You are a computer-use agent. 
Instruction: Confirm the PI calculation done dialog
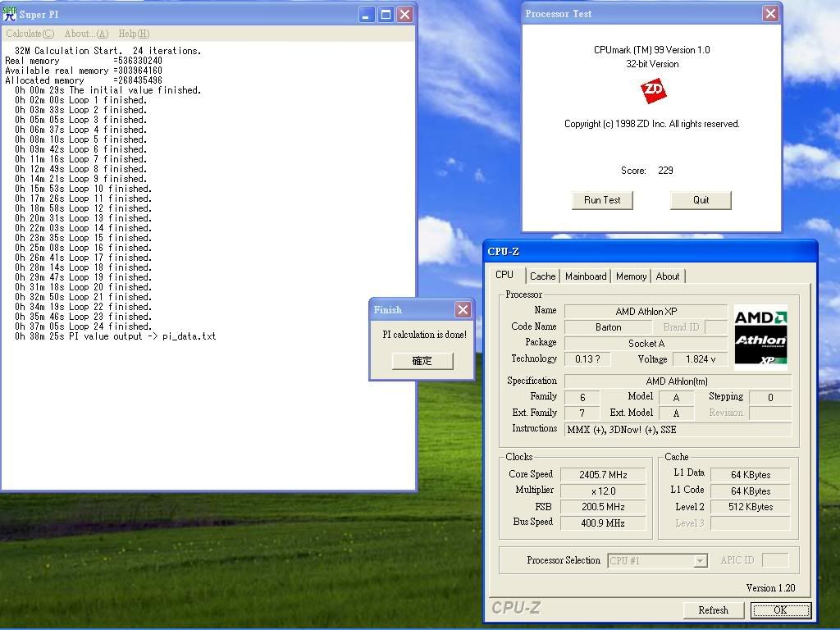(x=422, y=361)
